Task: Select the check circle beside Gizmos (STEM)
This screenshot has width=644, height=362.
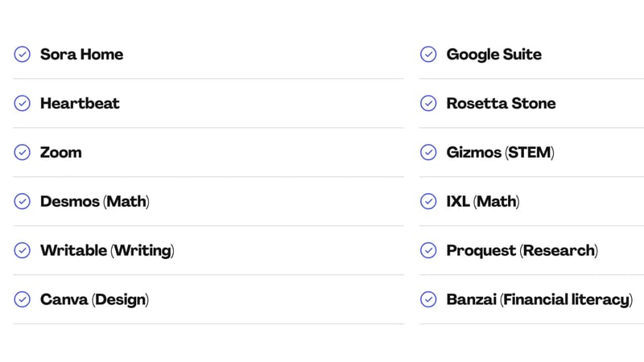Action: coord(429,153)
